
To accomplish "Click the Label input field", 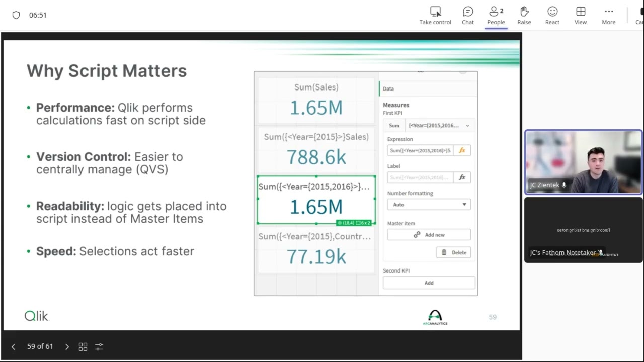I will [420, 177].
